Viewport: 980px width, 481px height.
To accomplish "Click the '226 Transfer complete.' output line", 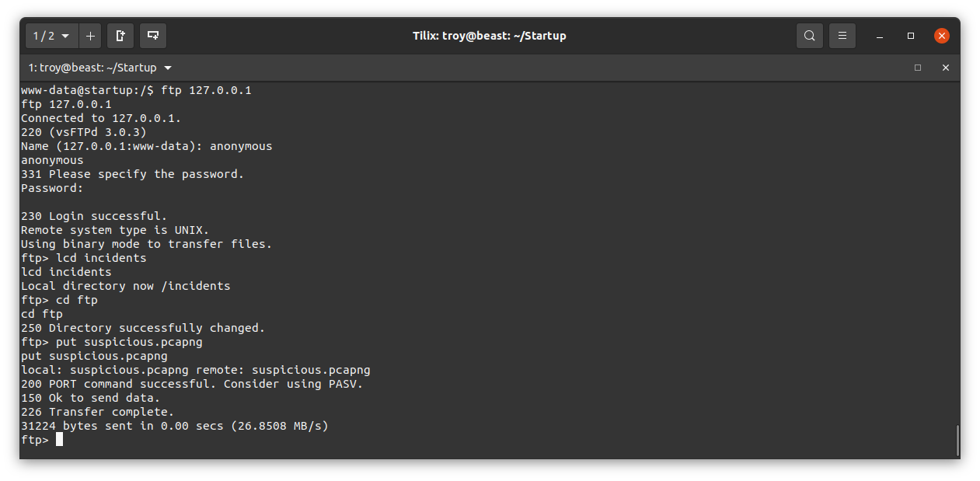I will click(98, 412).
